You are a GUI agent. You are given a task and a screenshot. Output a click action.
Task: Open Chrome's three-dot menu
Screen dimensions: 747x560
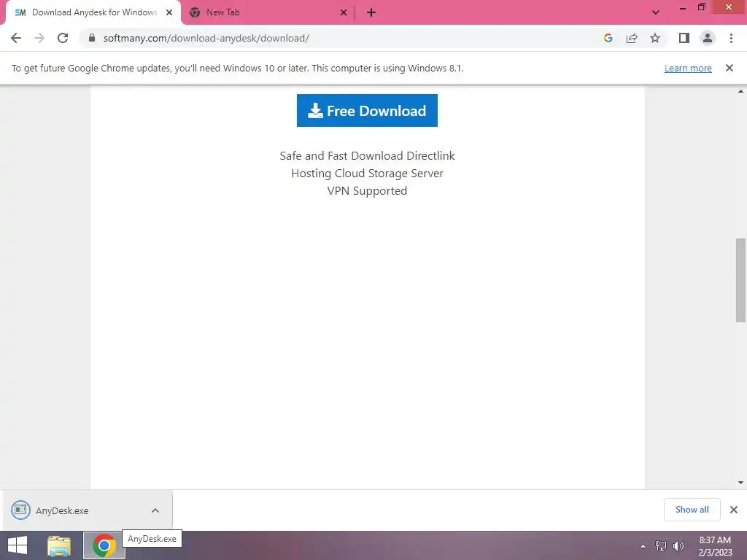[x=731, y=38]
